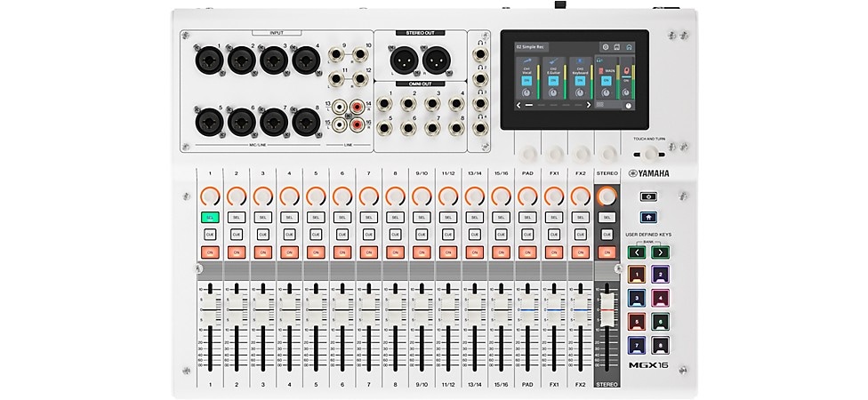Tap the microphone icon on CH1 Vocal
The width and height of the screenshot is (868, 400).
(527, 60)
